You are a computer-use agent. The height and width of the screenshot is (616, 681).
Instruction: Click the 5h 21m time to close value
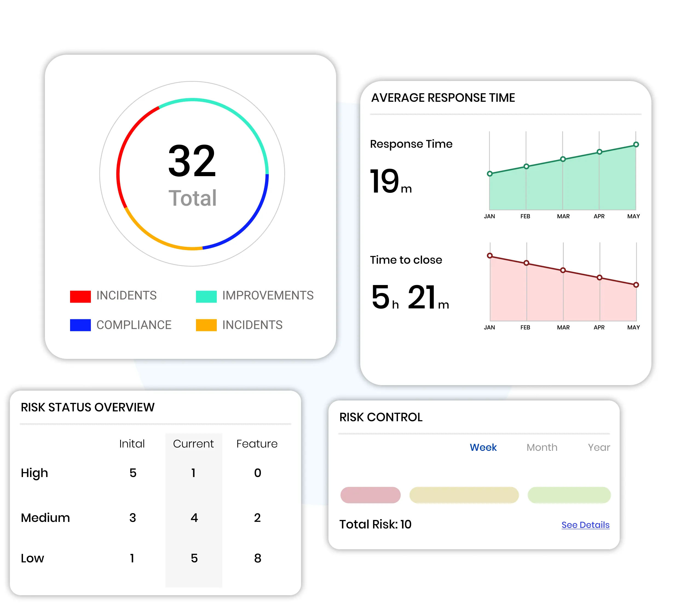coord(410,297)
